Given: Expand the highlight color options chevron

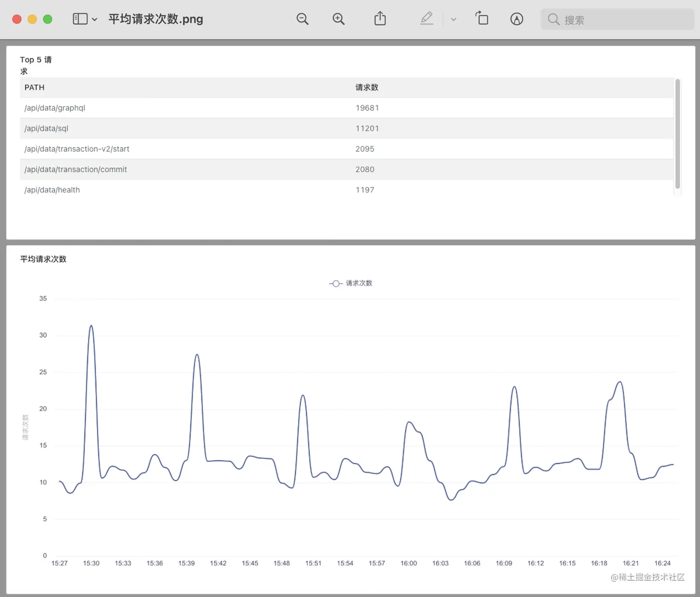Looking at the screenshot, I should click(454, 19).
